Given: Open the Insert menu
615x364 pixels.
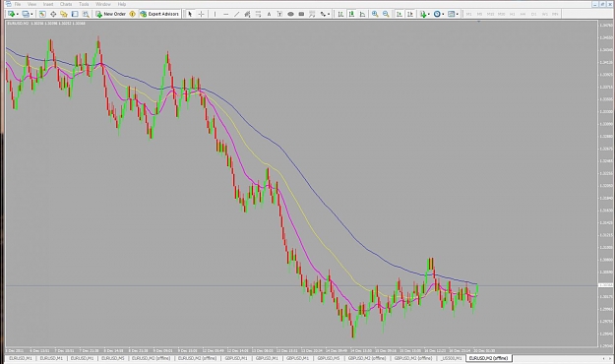Looking at the screenshot, I should point(48,4).
